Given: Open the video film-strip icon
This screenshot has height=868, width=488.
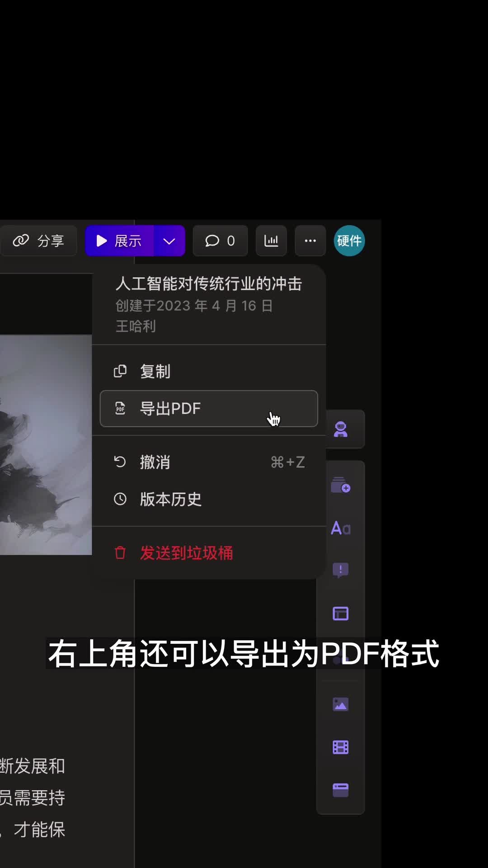Looking at the screenshot, I should click(x=340, y=747).
